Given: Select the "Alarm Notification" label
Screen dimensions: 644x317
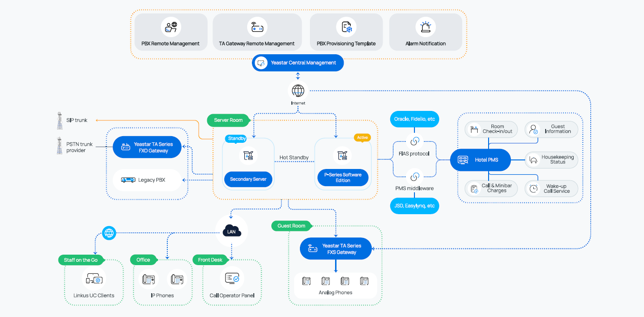Looking at the screenshot, I should pyautogui.click(x=425, y=44).
